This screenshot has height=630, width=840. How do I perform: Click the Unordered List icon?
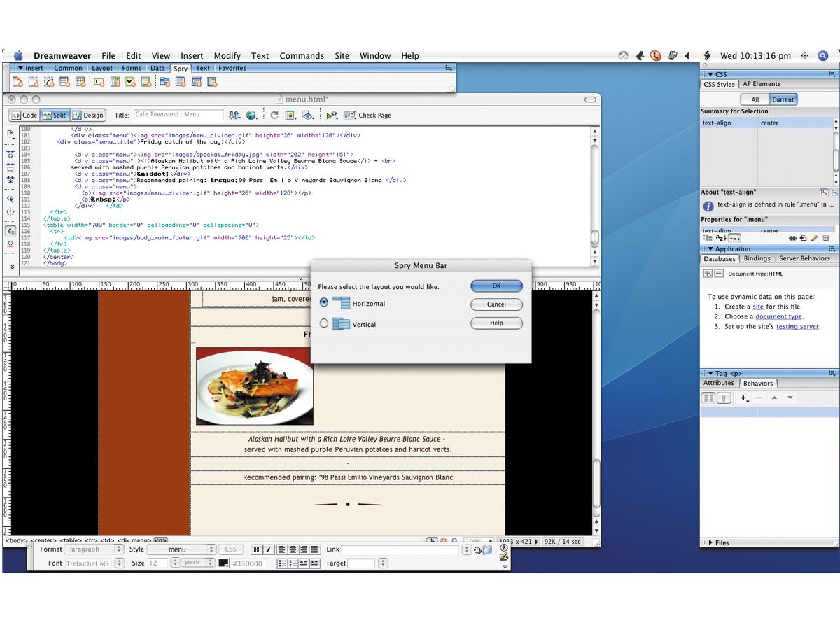click(282, 563)
